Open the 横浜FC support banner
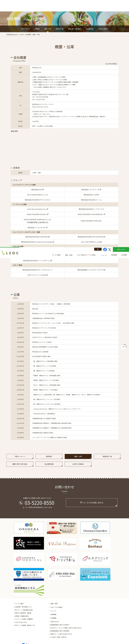Viewport: 129px width, 644px height. (x=29, y=574)
